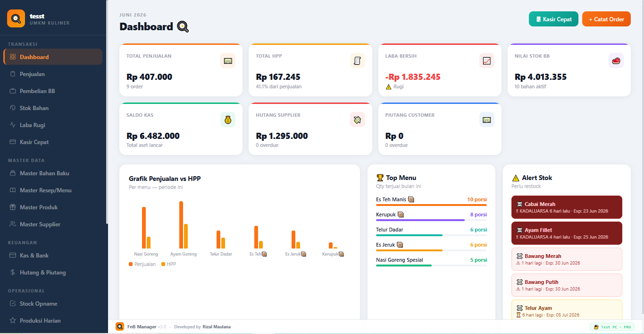Image resolution: width=644 pixels, height=334 pixels.
Task: Click the Stock Opname checkbox icon
Action: tap(13, 304)
